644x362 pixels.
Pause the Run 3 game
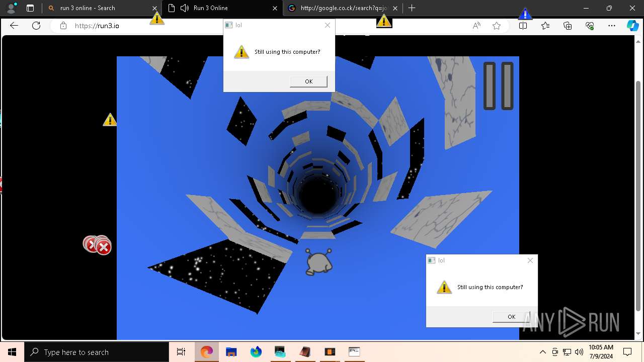[498, 86]
